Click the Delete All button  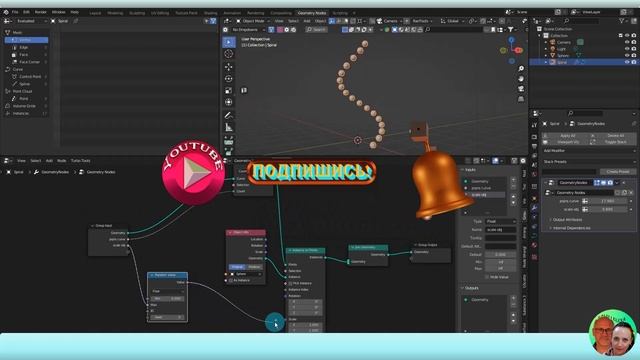pos(613,136)
